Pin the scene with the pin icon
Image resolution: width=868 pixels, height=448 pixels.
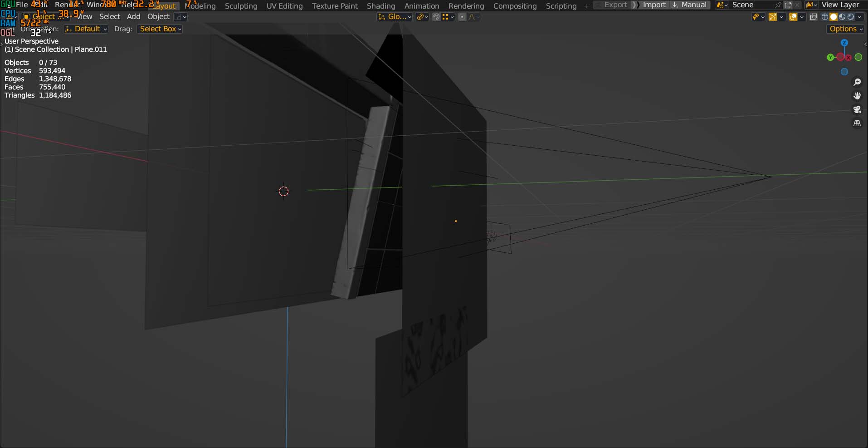tap(778, 5)
